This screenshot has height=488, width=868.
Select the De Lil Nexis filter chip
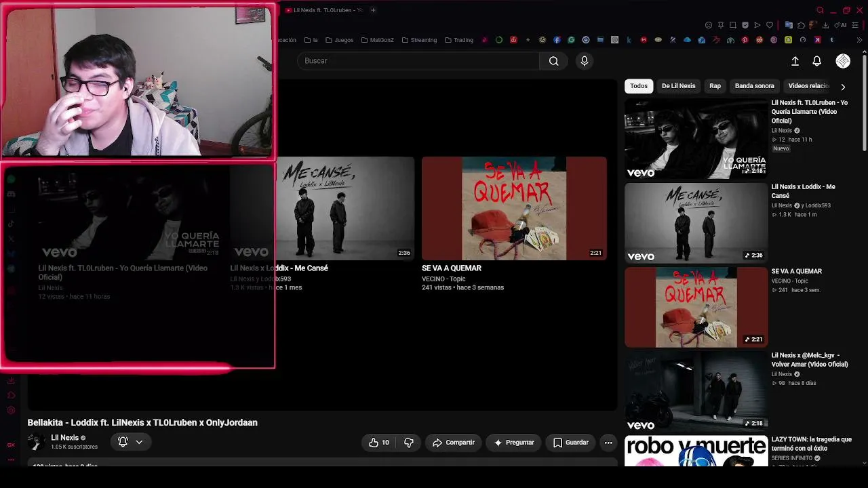679,86
